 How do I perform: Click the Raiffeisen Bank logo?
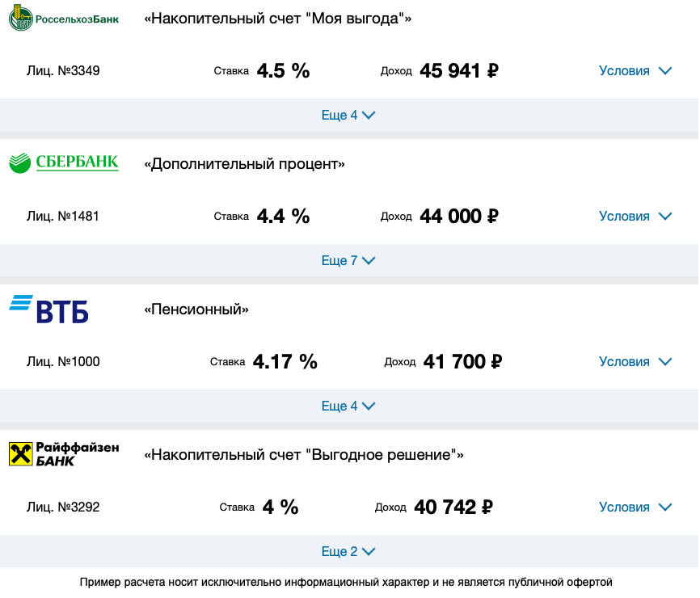point(64,454)
